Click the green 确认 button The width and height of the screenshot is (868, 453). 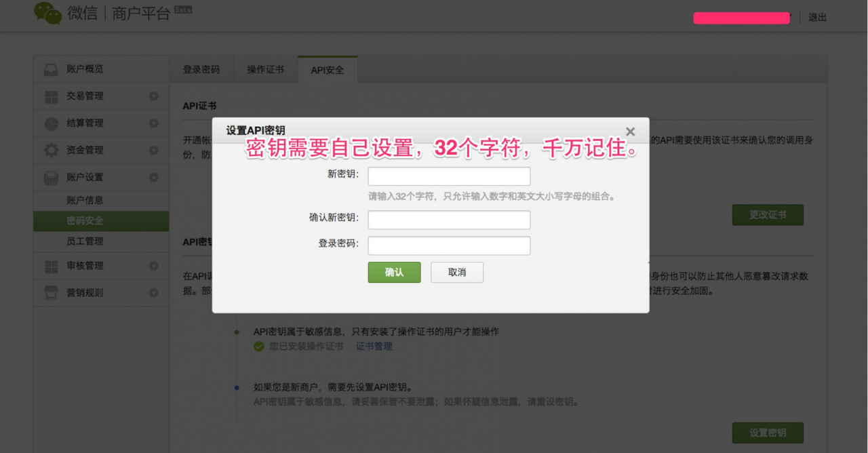(x=394, y=272)
